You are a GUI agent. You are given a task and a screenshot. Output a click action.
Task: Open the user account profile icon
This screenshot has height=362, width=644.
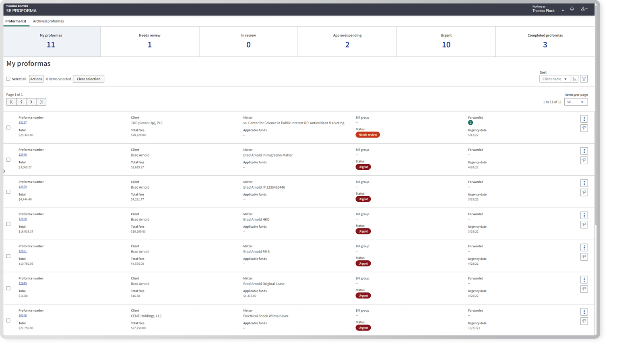pyautogui.click(x=584, y=9)
